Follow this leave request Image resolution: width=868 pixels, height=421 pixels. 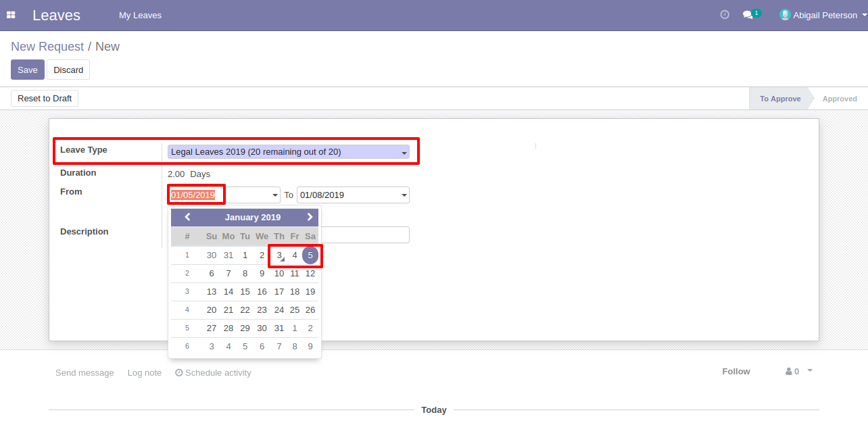click(736, 371)
